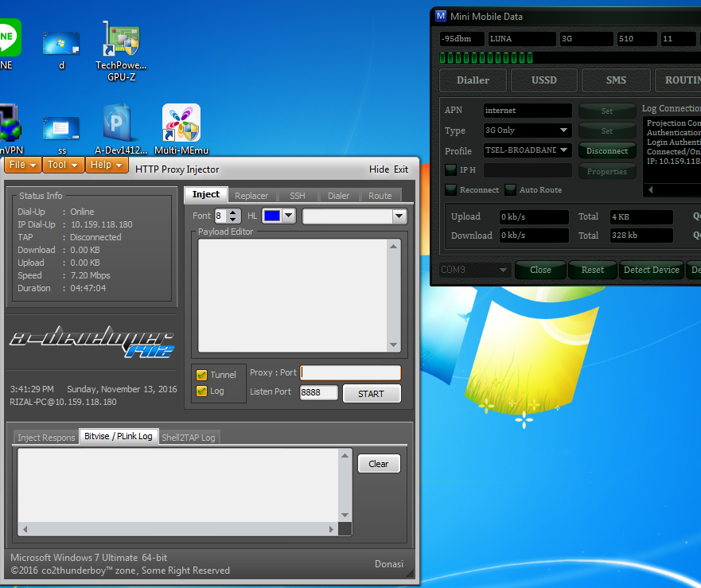Click the Disconnect button
Screen dimensions: 701x588
pyautogui.click(x=607, y=151)
